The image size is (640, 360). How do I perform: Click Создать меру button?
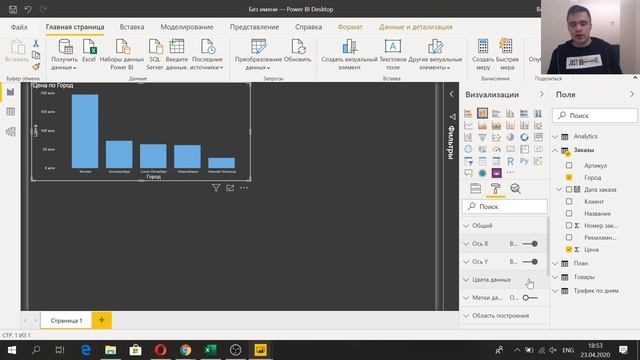483,55
